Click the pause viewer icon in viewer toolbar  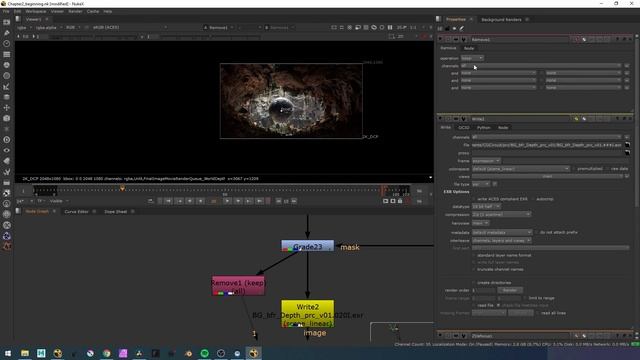coord(390,27)
